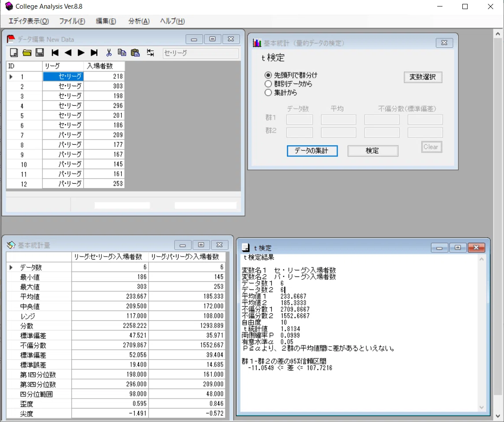Click データの集計 button
This screenshot has width=504, height=422.
click(312, 151)
